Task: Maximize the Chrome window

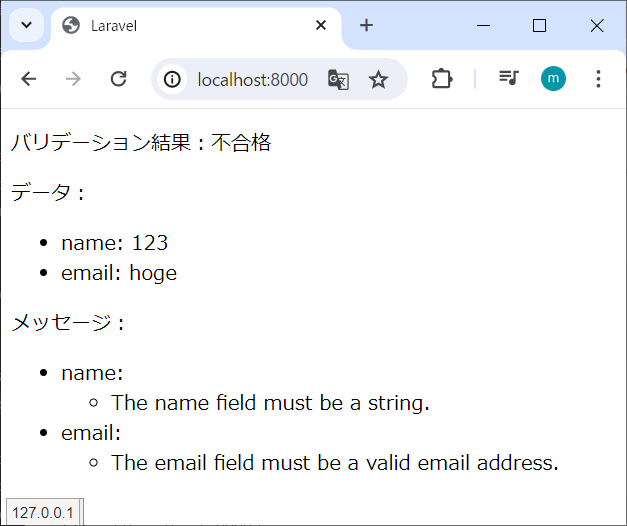Action: [539, 26]
